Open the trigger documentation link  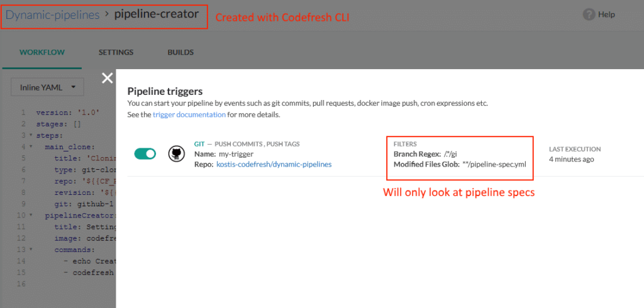189,115
